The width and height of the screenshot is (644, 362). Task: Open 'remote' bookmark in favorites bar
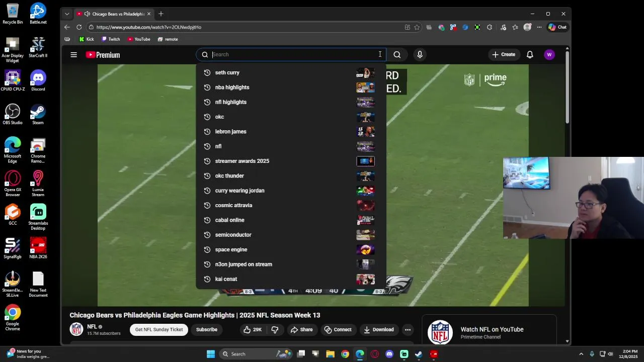pos(168,39)
